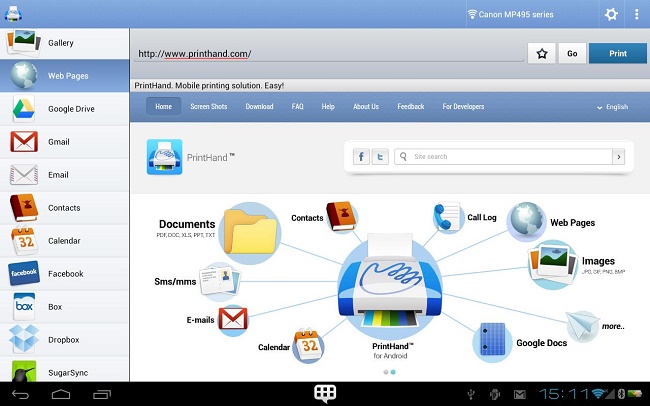Screen dimensions: 650x406
Task: Expand the English language dropdown
Action: (612, 106)
